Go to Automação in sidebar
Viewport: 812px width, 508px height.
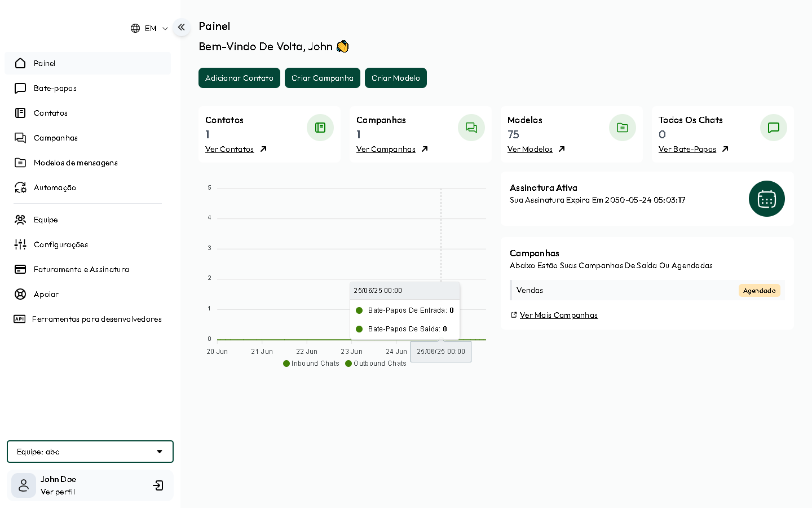(x=55, y=187)
